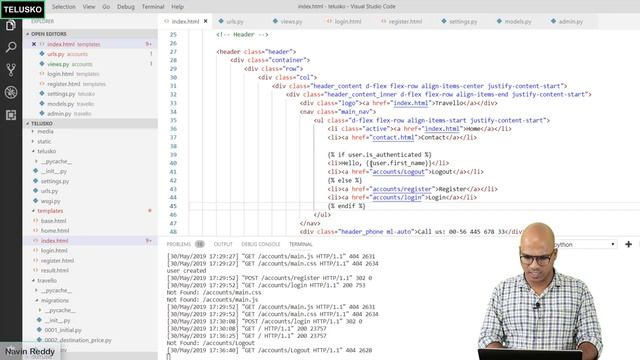Open register.html in templates folder

pos(57,260)
